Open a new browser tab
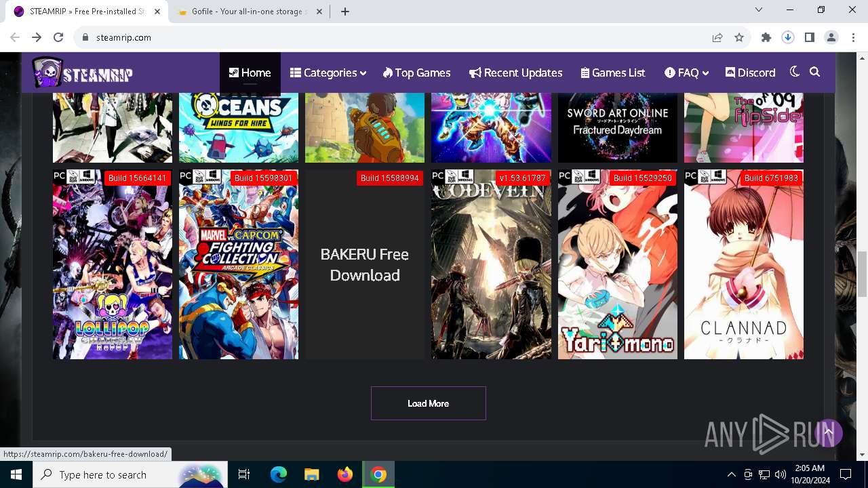The height and width of the screenshot is (488, 868). [x=345, y=12]
